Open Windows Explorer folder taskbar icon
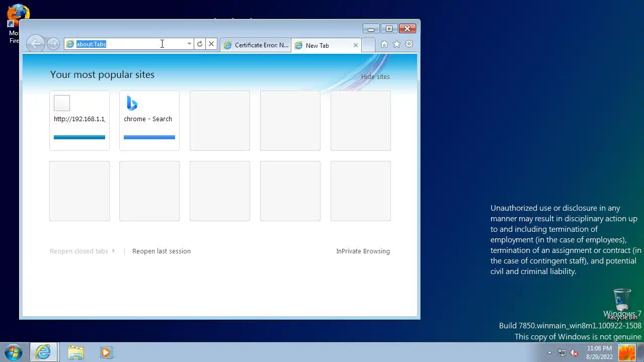Viewport: 644px width, 362px height. 76,352
